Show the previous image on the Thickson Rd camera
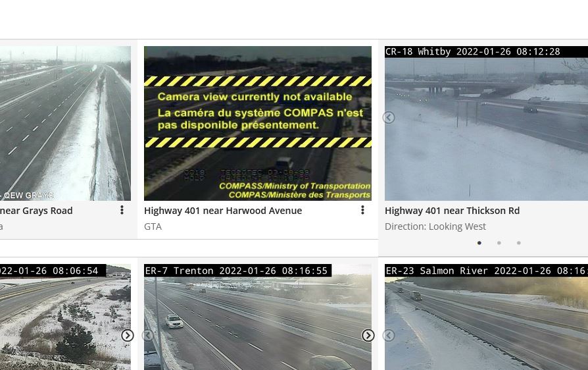588x370 pixels. pyautogui.click(x=389, y=117)
